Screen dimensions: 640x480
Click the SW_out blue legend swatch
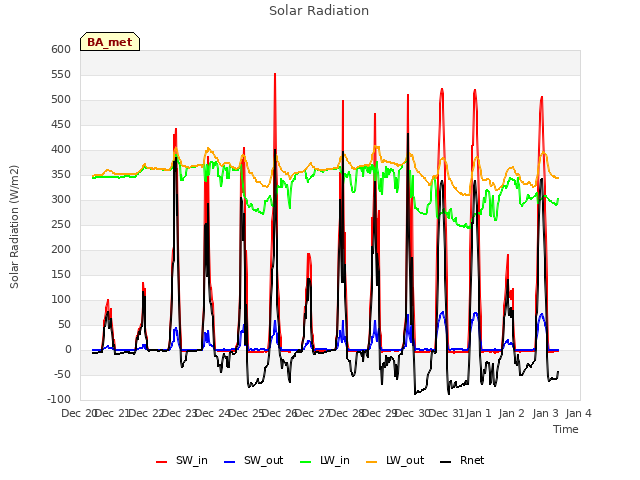230,462
